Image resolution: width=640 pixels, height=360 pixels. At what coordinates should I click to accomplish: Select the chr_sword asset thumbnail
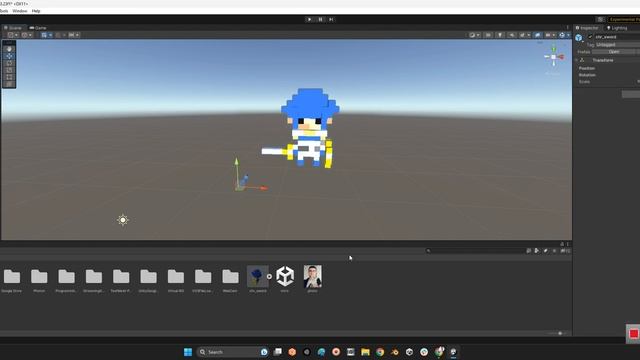[x=258, y=277]
